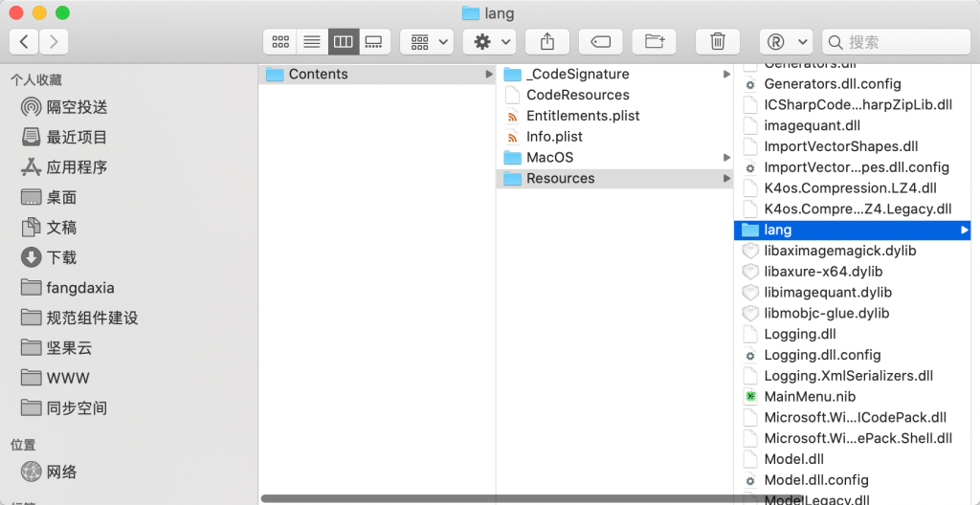The width and height of the screenshot is (980, 505).
Task: Switch to gallery view mode
Action: pos(373,42)
